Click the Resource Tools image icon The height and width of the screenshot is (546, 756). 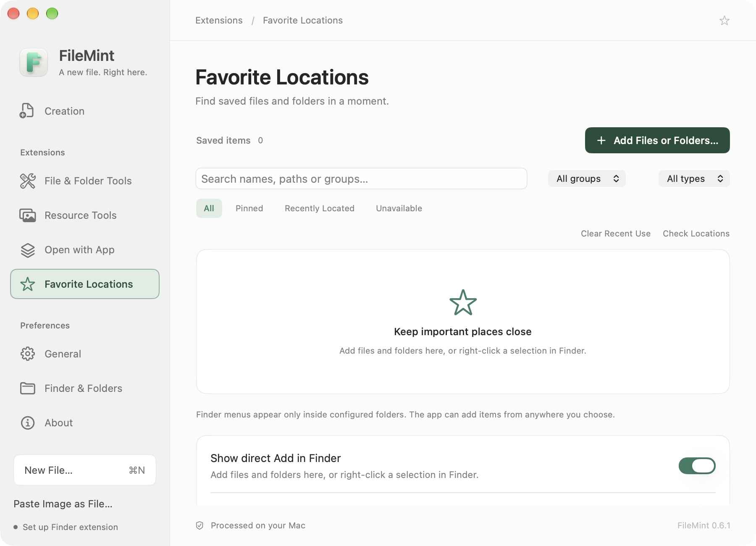(x=28, y=215)
